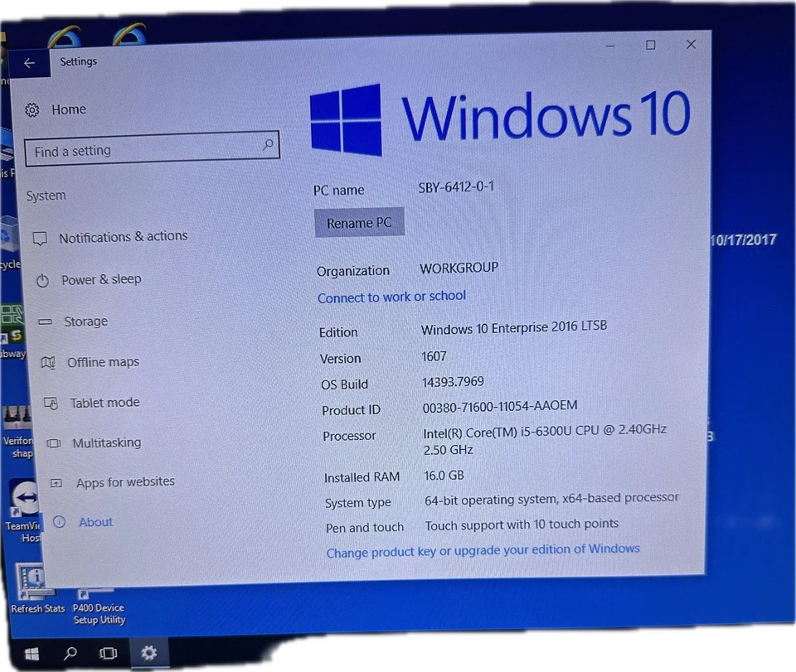796x672 pixels.
Task: Click the Find a setting search box
Action: click(x=152, y=148)
